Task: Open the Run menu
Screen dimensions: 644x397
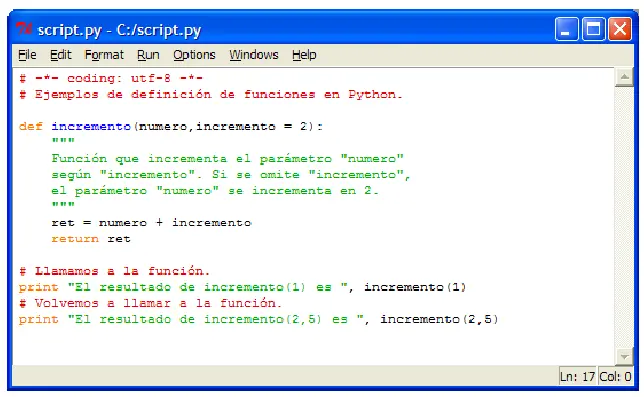Action: pyautogui.click(x=148, y=55)
